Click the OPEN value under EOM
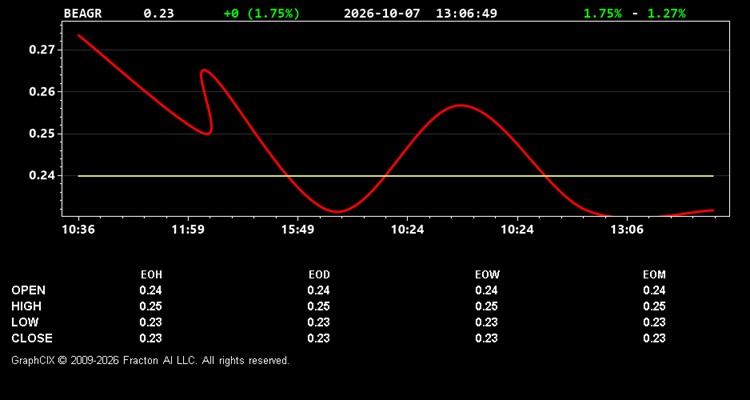This screenshot has width=750, height=400. pyautogui.click(x=654, y=290)
